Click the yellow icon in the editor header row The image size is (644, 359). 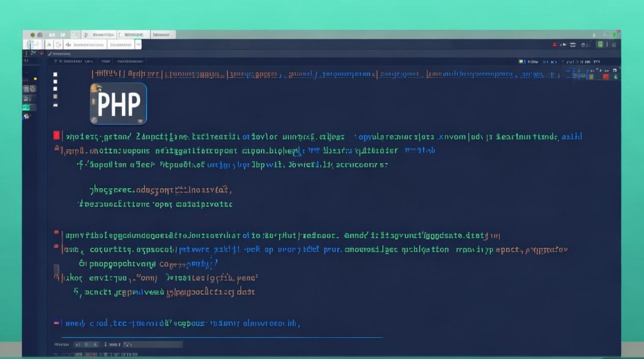pos(521,61)
